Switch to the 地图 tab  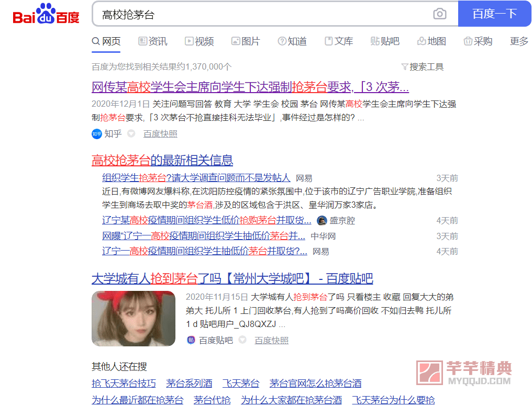click(431, 41)
